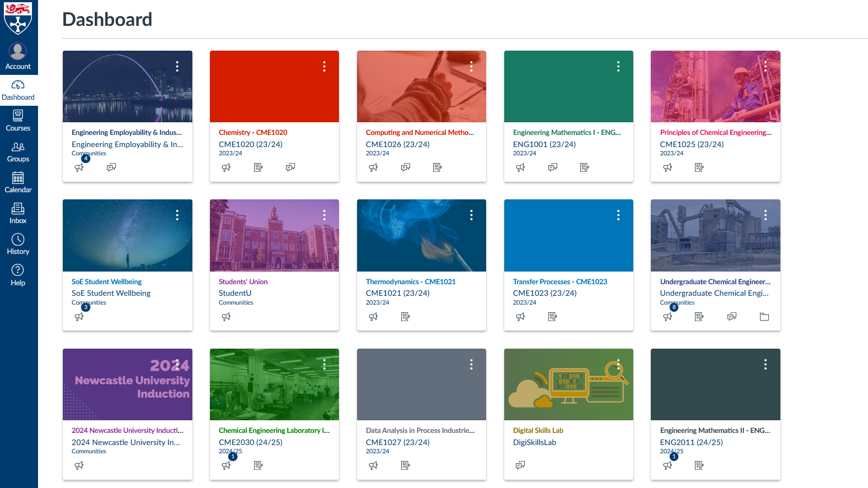
Task: Open options menu on Chemistry CME1020 card
Action: pyautogui.click(x=324, y=67)
